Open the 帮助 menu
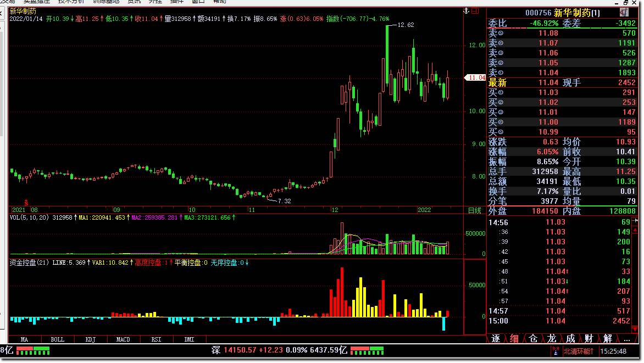Image resolution: width=644 pixels, height=363 pixels. (x=220, y=2)
